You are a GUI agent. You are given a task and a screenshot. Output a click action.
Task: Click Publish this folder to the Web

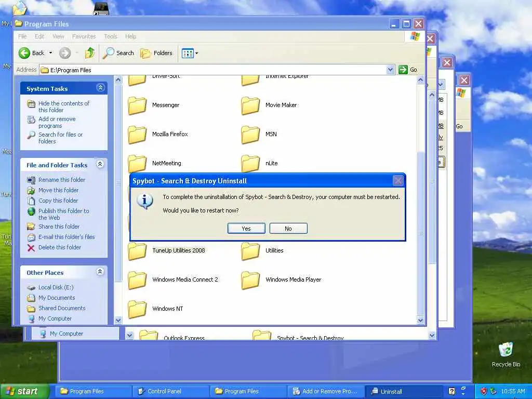tap(64, 214)
